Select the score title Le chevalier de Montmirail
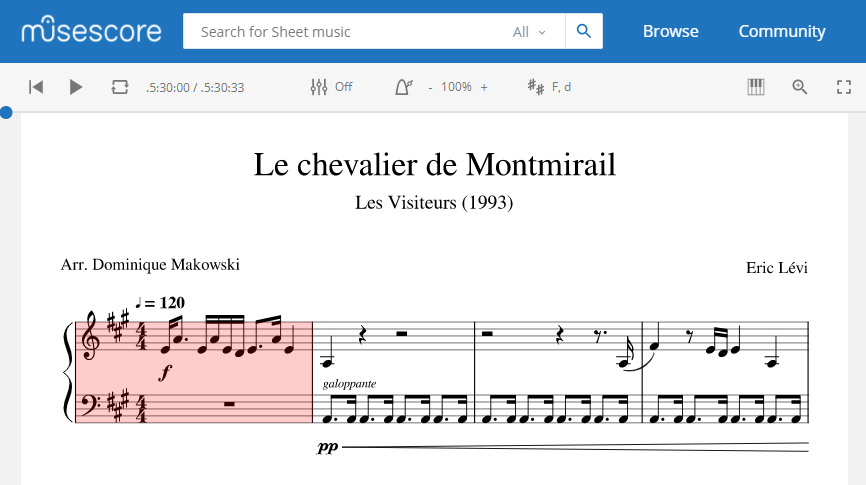Image resolution: width=866 pixels, height=485 pixels. click(x=435, y=165)
